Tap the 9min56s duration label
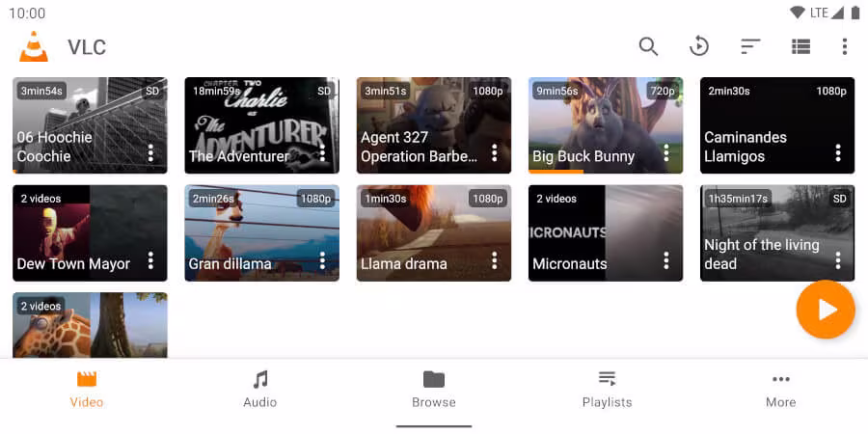 coord(556,91)
